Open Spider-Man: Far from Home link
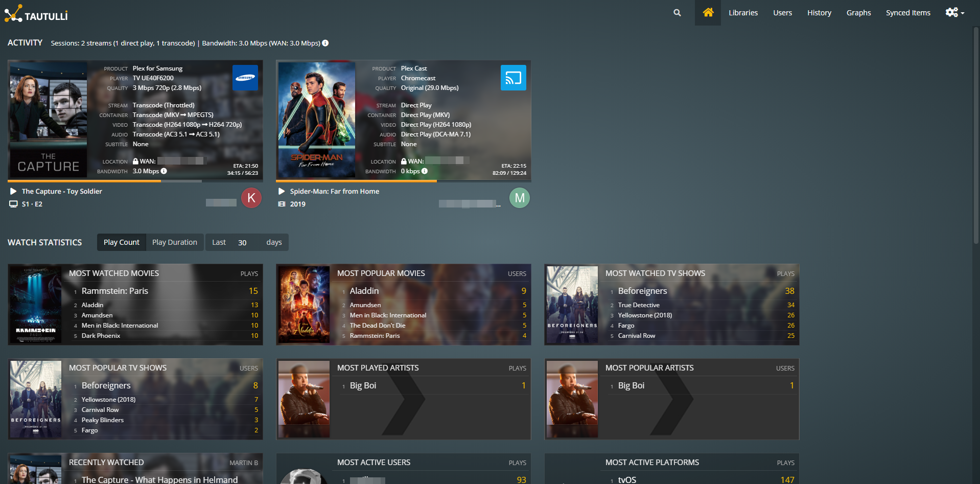The width and height of the screenshot is (980, 484). [x=334, y=191]
